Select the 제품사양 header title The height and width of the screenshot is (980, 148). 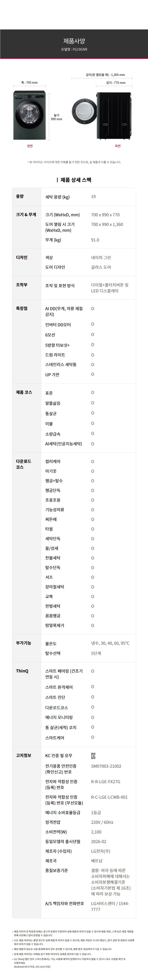pos(74,41)
